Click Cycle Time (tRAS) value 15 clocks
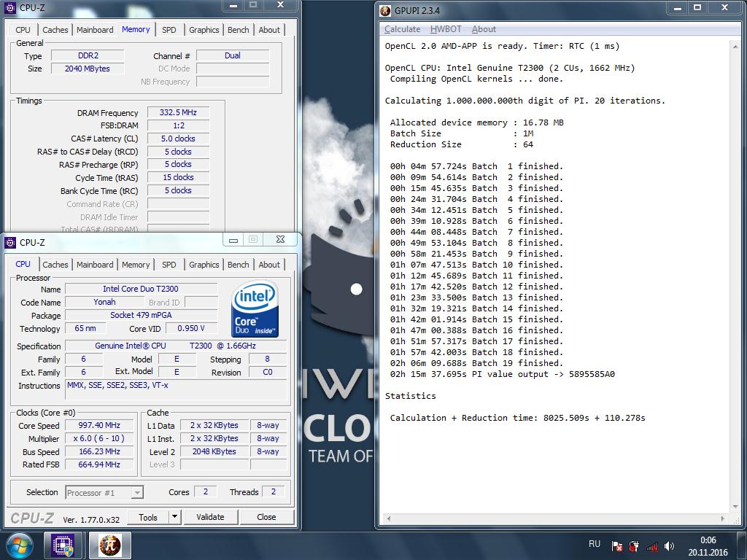 [x=178, y=177]
